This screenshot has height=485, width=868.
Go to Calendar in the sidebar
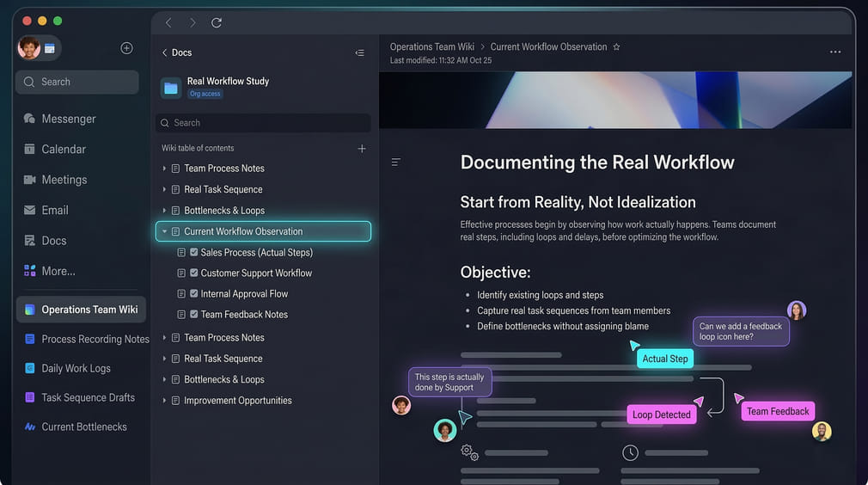tap(64, 150)
